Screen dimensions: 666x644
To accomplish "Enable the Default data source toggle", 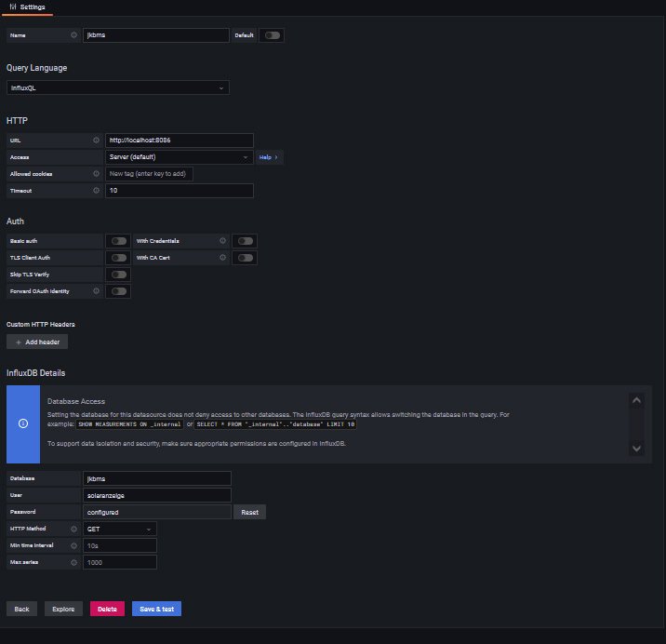I will pos(272,35).
